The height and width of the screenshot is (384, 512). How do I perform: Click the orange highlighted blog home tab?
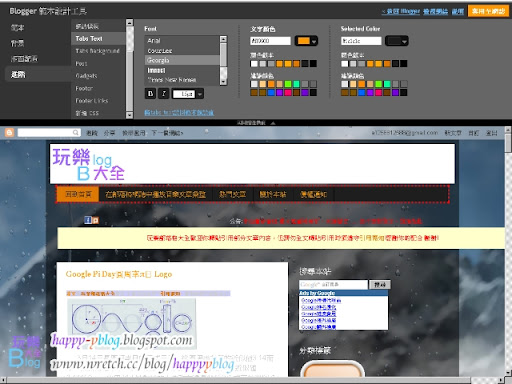(78, 194)
